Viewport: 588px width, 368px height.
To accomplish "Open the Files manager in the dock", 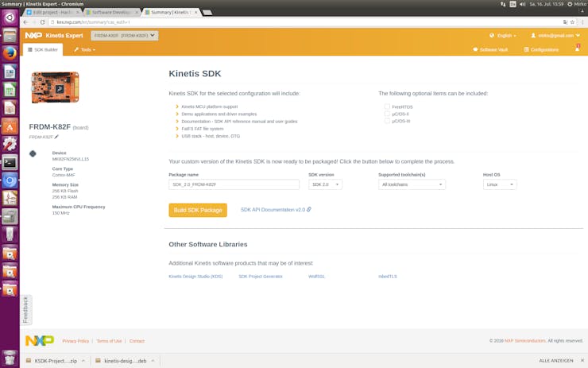I will (x=10, y=35).
